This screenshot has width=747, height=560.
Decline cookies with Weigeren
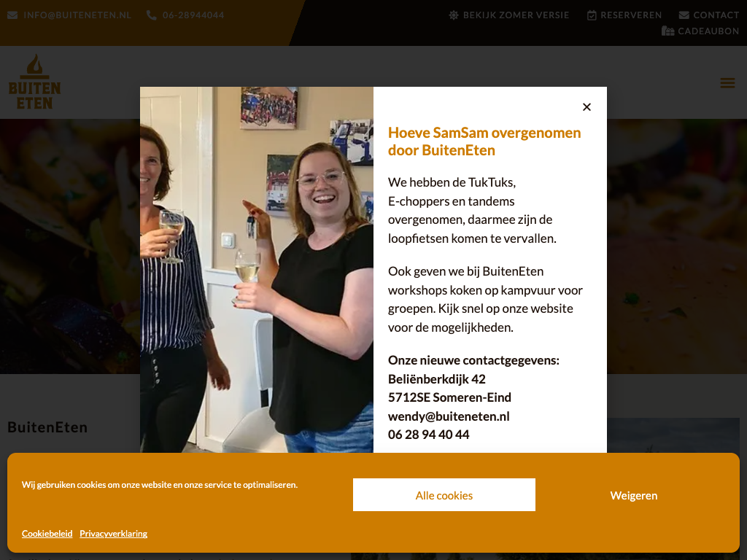point(634,495)
